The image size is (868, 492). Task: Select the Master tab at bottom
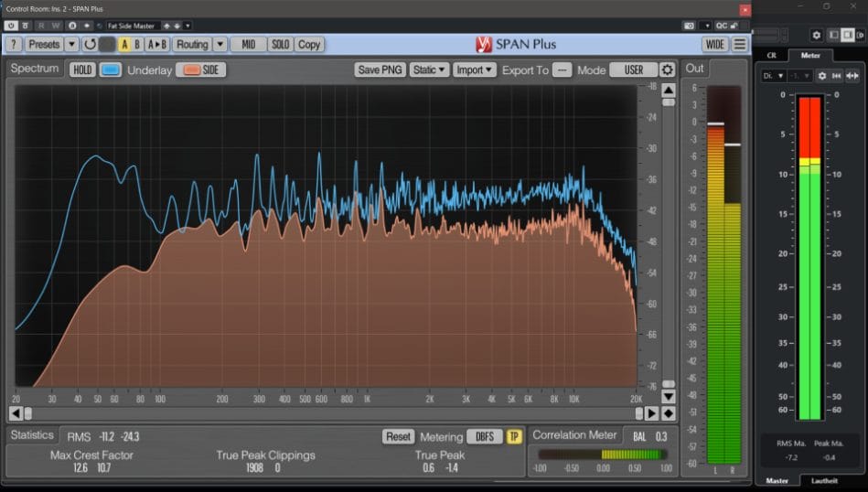point(777,481)
